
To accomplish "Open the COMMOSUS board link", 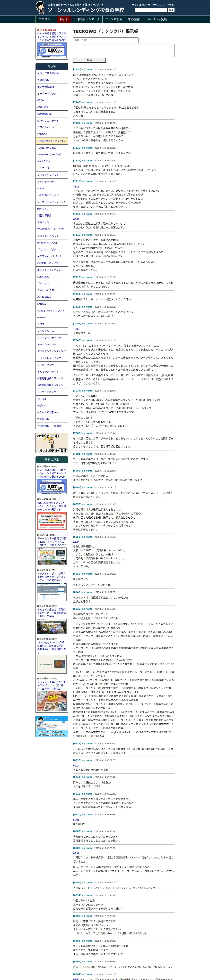I will pos(52,114).
